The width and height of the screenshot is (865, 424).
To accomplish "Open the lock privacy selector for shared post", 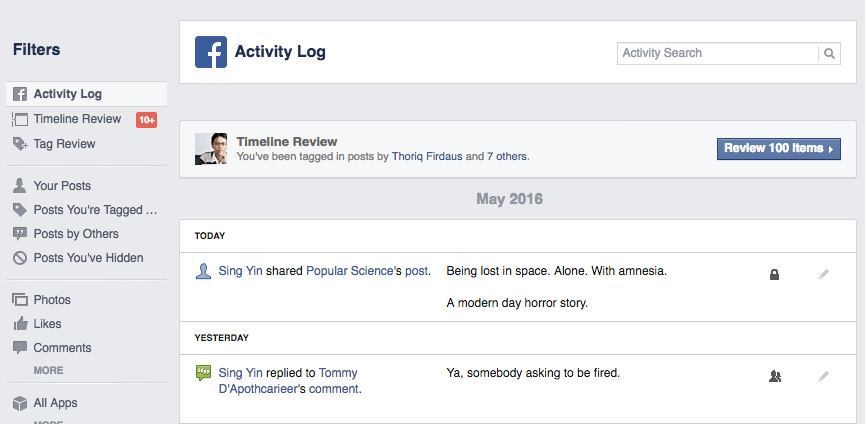I will tap(775, 274).
